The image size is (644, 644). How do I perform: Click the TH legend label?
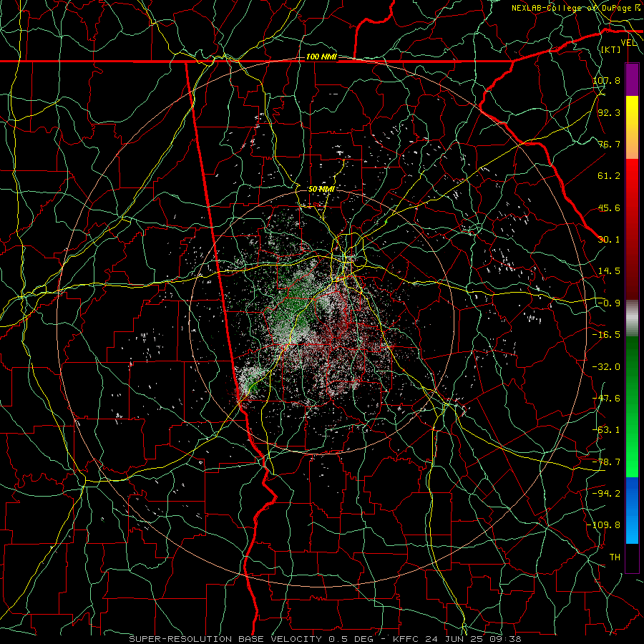[615, 557]
